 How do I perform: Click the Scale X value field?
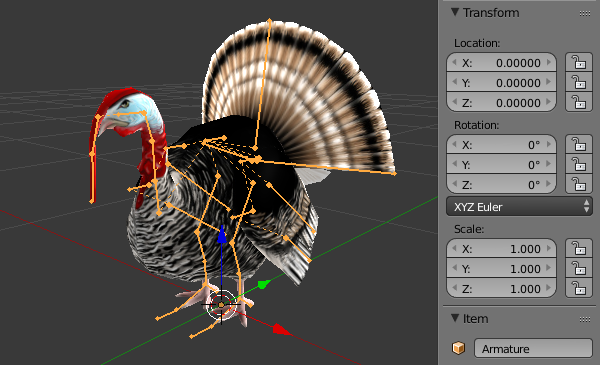pyautogui.click(x=501, y=249)
